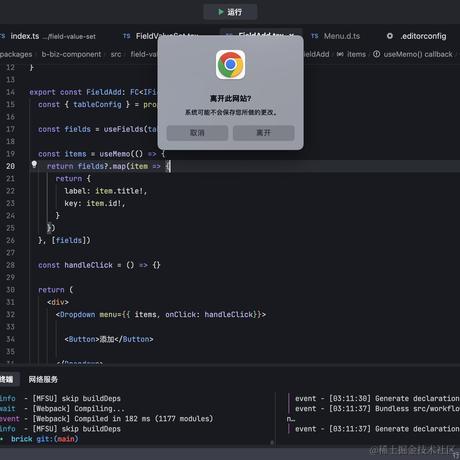Image resolution: width=460 pixels, height=460 pixels.
Task: Click 'useMemo' on line 19
Action: 115,154
